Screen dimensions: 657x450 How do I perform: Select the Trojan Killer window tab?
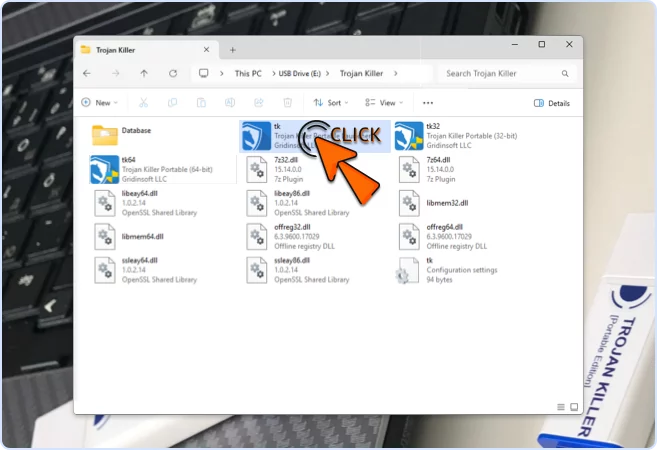click(x=146, y=50)
